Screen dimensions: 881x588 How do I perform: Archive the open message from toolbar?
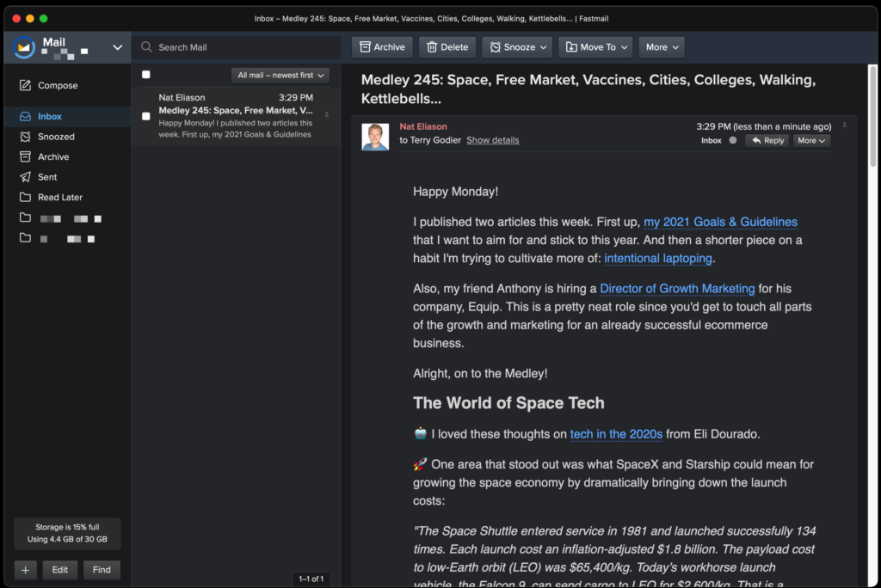(382, 47)
